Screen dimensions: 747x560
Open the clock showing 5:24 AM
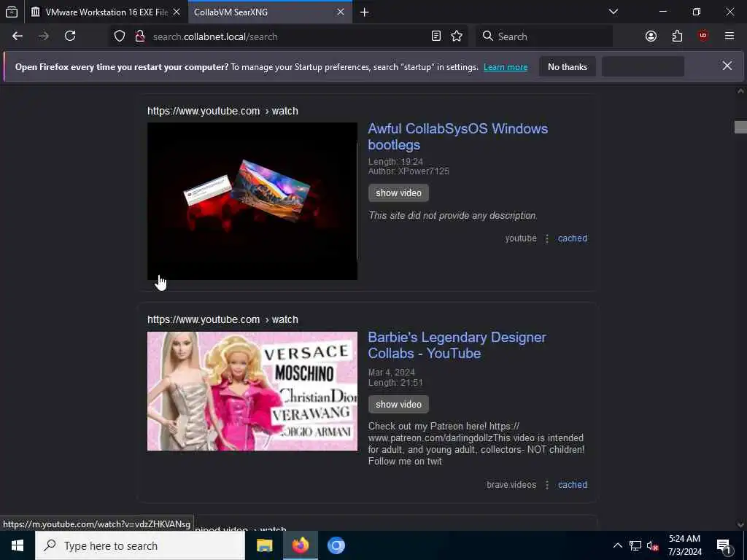click(684, 545)
